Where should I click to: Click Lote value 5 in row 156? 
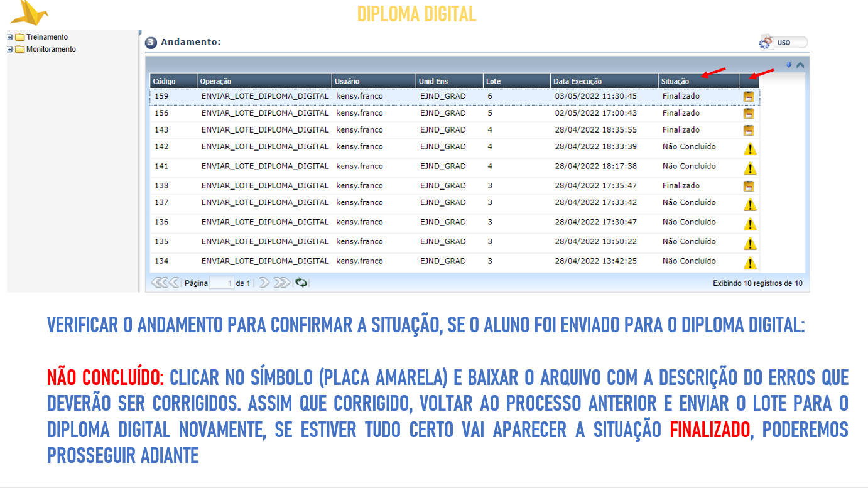(x=489, y=113)
